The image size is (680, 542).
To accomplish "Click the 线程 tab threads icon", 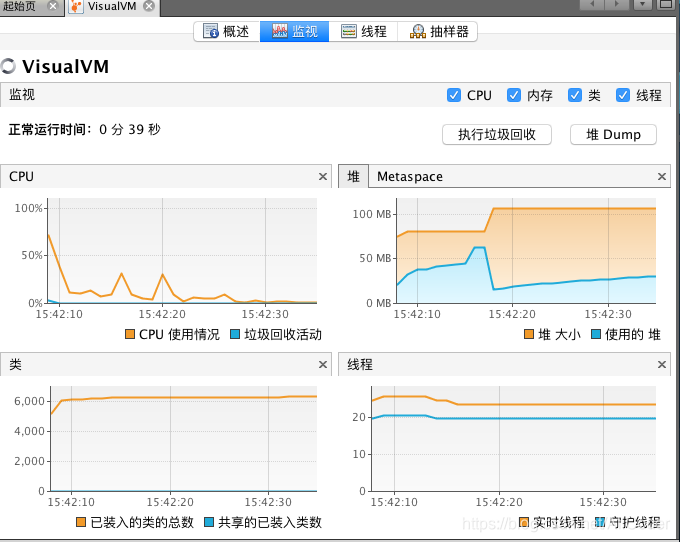I will [x=349, y=31].
